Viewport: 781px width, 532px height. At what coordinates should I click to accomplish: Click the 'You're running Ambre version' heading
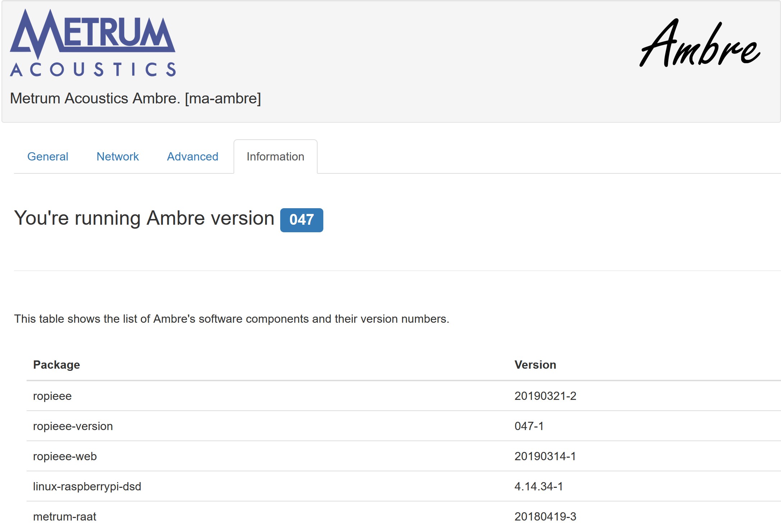pyautogui.click(x=144, y=218)
